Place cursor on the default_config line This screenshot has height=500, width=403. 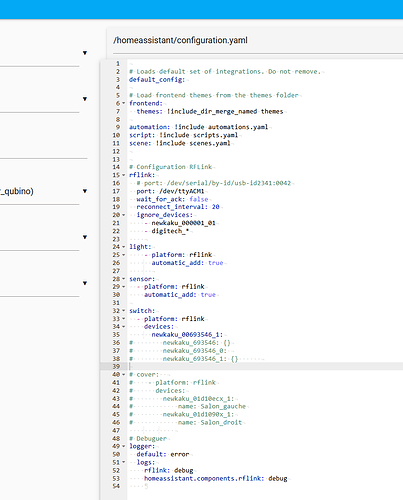point(157,80)
